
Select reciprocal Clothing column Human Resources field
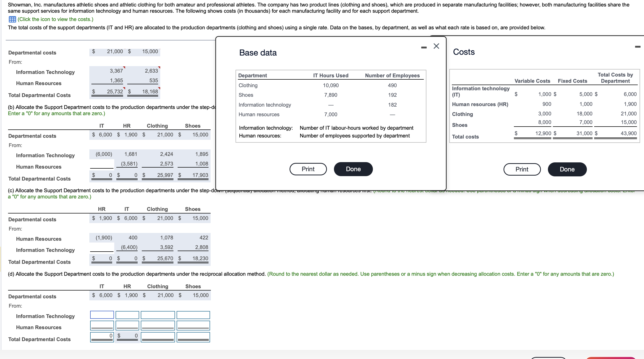[158, 325]
